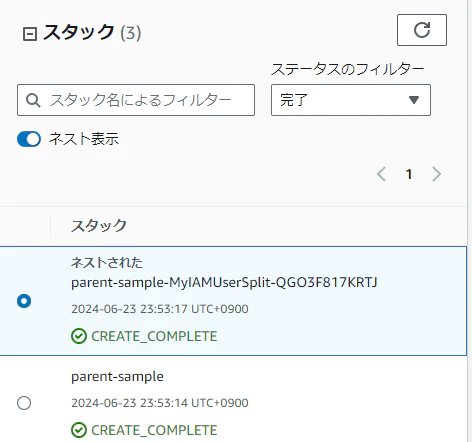Click the スタック column header
The height and width of the screenshot is (442, 472).
click(x=99, y=226)
